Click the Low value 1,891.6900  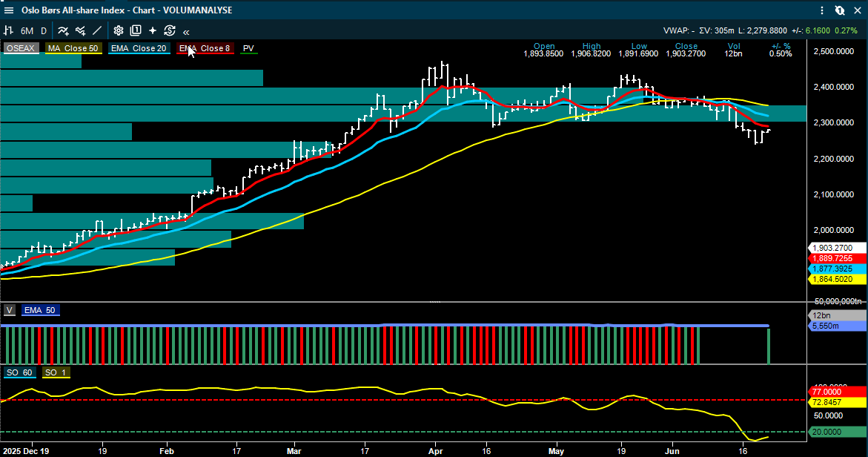coord(639,53)
